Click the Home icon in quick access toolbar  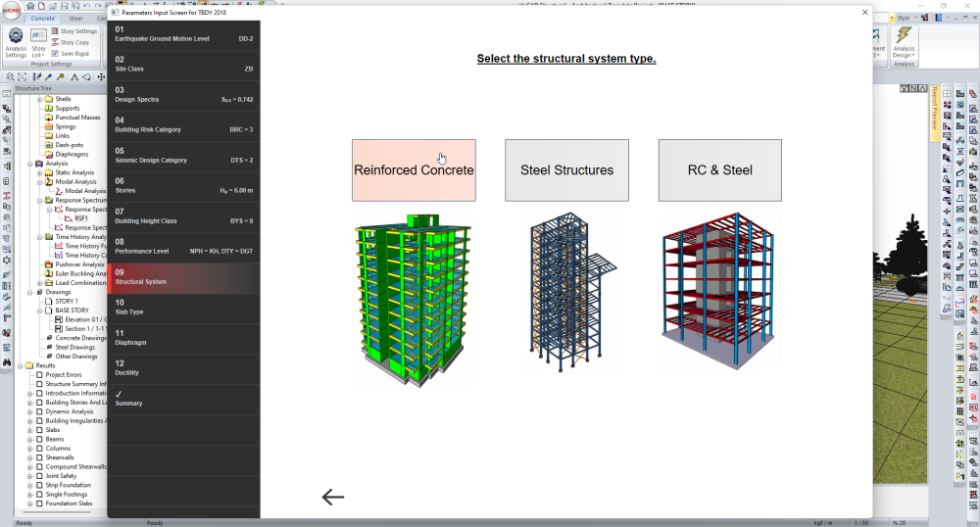[x=30, y=6]
